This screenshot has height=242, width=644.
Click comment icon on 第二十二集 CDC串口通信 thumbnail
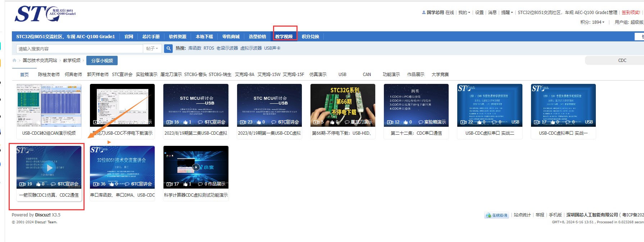click(421, 122)
